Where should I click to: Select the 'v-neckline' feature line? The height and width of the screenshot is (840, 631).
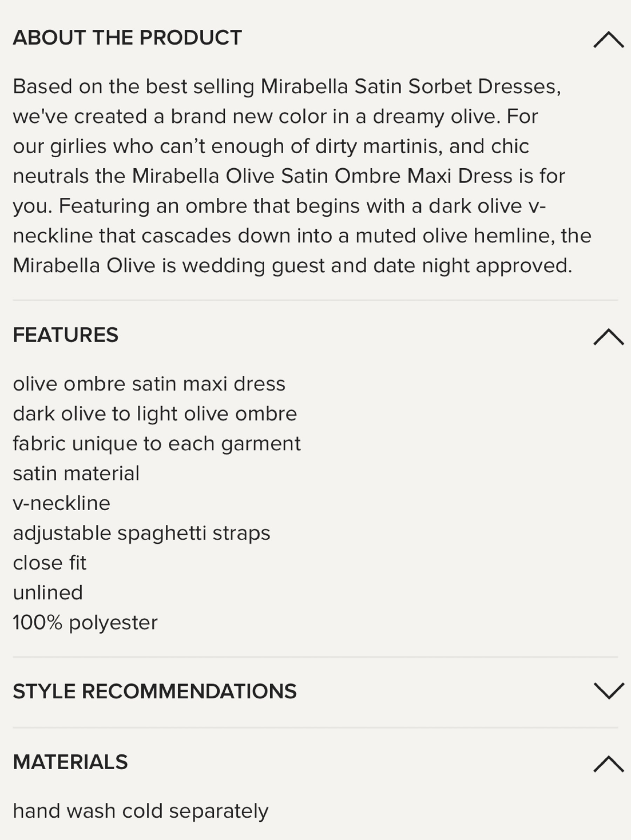pos(62,503)
